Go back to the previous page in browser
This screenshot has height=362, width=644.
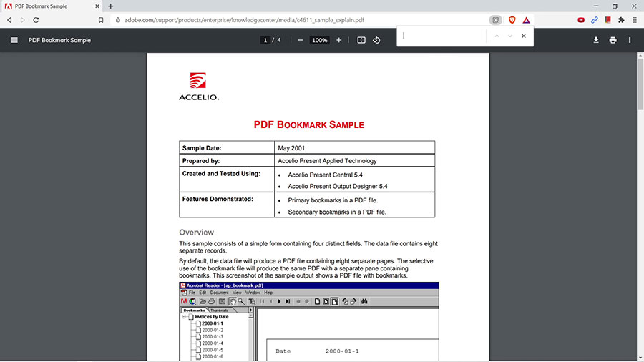click(9, 20)
